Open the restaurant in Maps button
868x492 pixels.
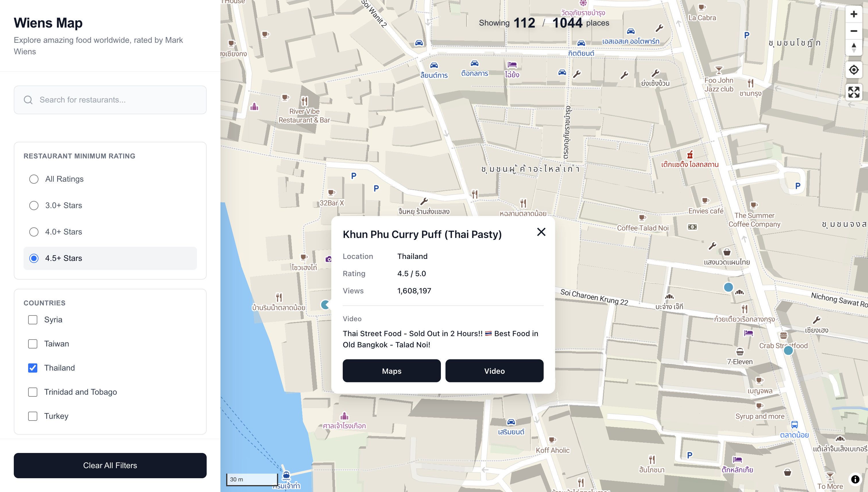click(391, 371)
